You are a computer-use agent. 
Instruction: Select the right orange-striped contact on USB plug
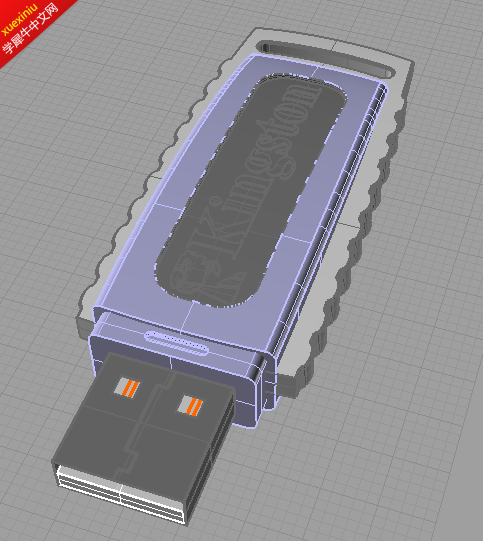tap(190, 406)
